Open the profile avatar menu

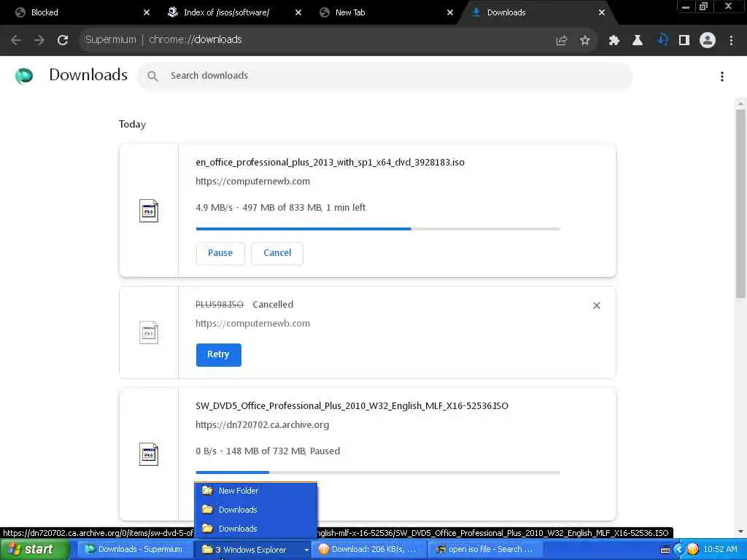pos(708,41)
